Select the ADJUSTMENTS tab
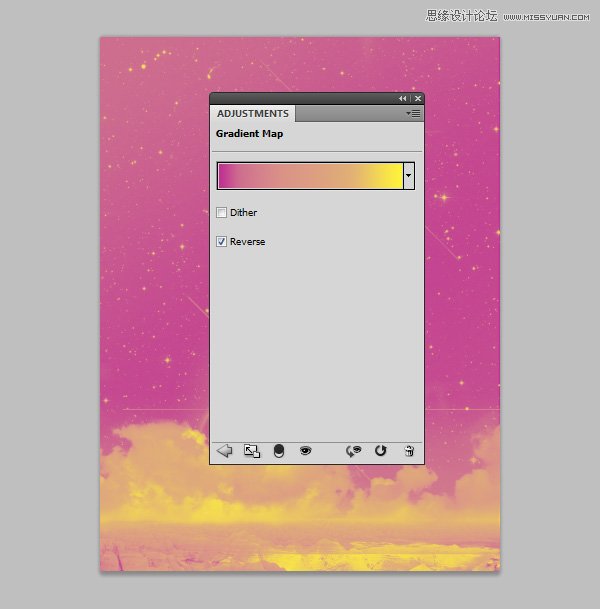 [253, 113]
